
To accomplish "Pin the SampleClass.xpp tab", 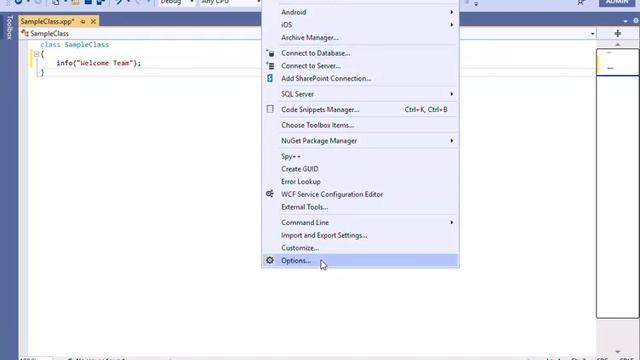I will (83, 21).
